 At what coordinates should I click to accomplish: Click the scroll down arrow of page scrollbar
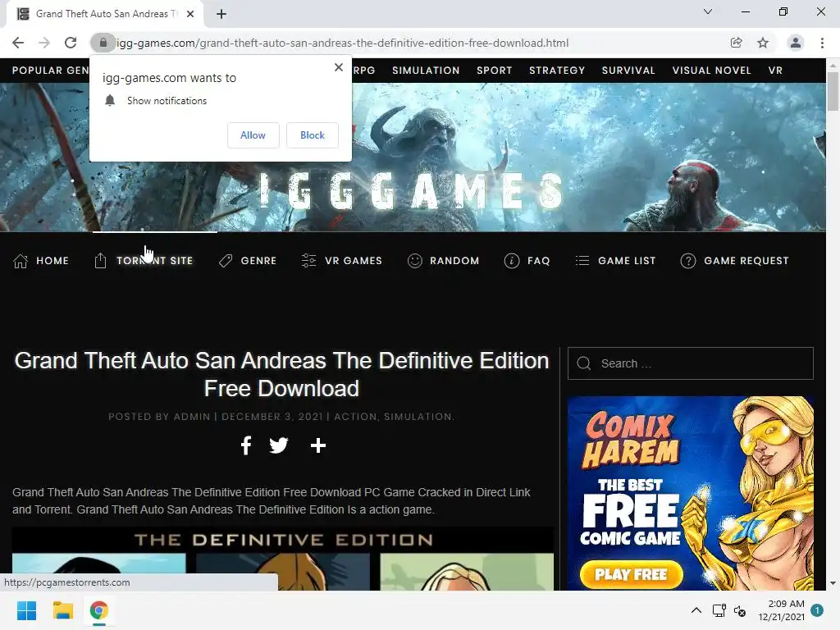click(833, 583)
